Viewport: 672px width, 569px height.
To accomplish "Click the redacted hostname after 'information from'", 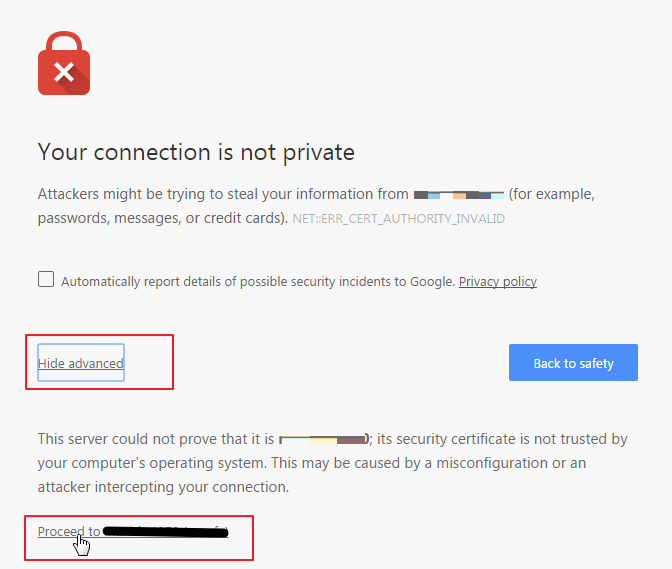I will pyautogui.click(x=459, y=195).
